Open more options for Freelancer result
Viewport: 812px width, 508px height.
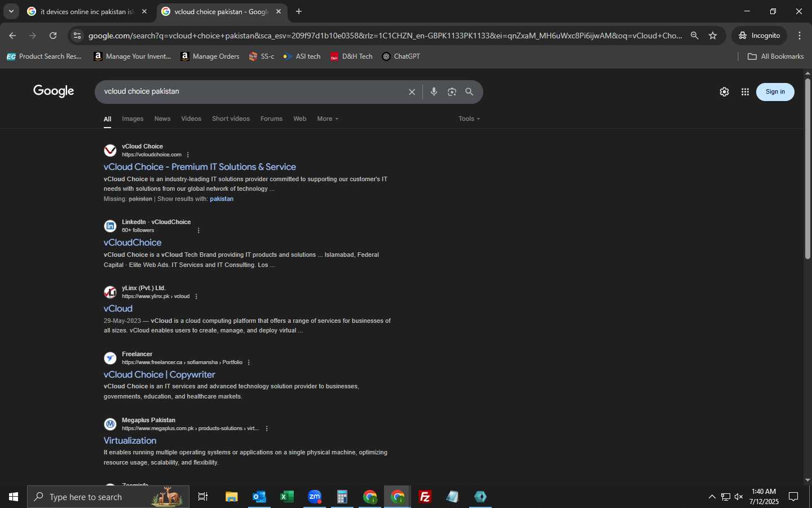[x=249, y=362]
